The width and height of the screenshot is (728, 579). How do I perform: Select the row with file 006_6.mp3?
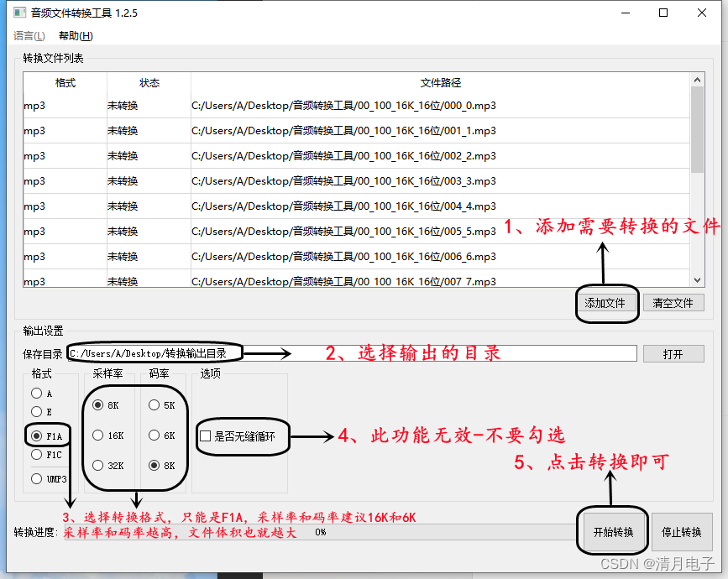point(357,257)
